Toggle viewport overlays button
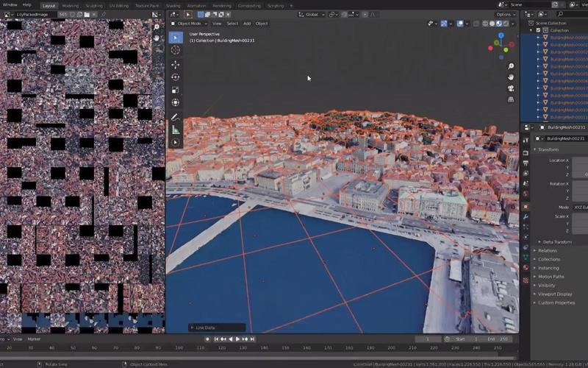The image size is (588, 368). (x=460, y=24)
